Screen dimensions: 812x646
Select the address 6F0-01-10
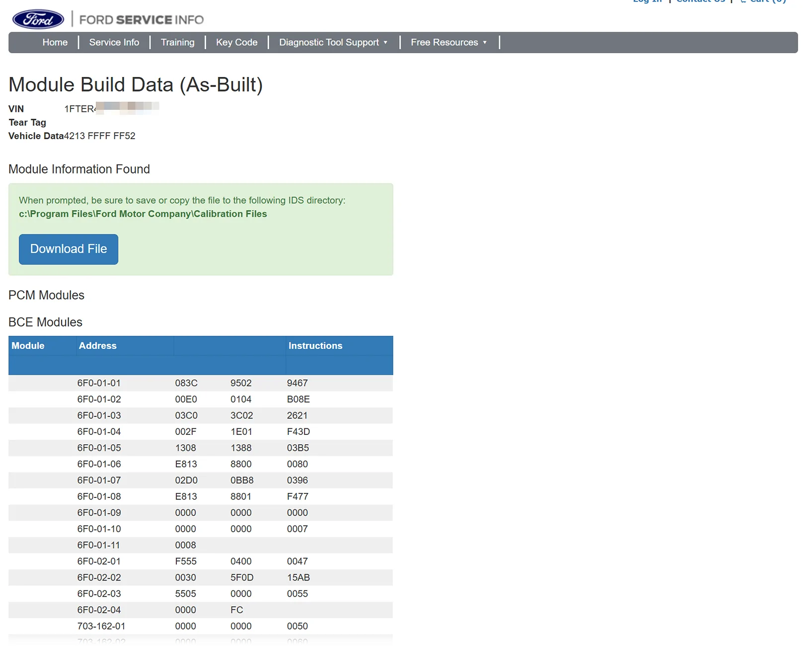(x=99, y=529)
